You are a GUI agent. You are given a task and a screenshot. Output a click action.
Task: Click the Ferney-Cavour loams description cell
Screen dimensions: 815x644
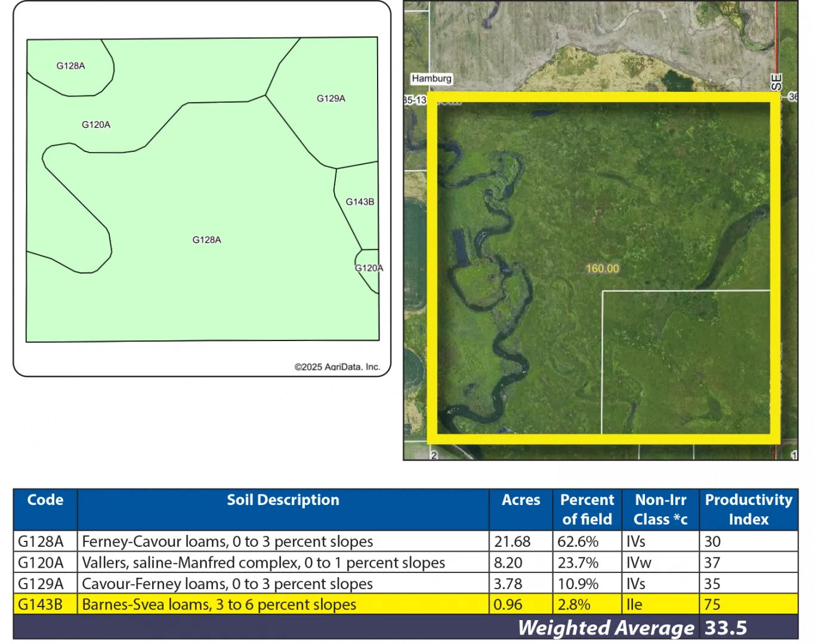click(x=227, y=541)
